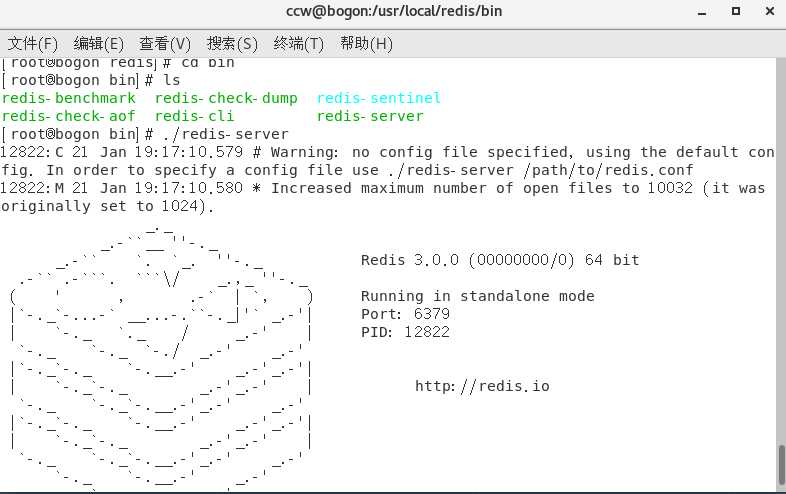Screen dimensions: 786x494
Task: Click the 'Redis 3.0.0 (00000000/0) 64 bit' line
Action: [500, 260]
